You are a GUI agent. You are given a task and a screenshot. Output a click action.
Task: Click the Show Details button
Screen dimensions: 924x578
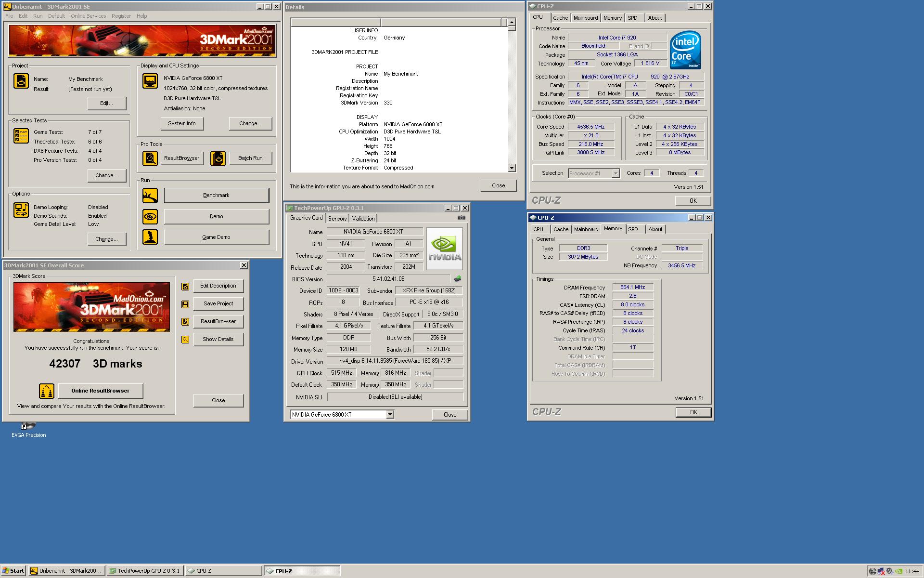(x=218, y=339)
